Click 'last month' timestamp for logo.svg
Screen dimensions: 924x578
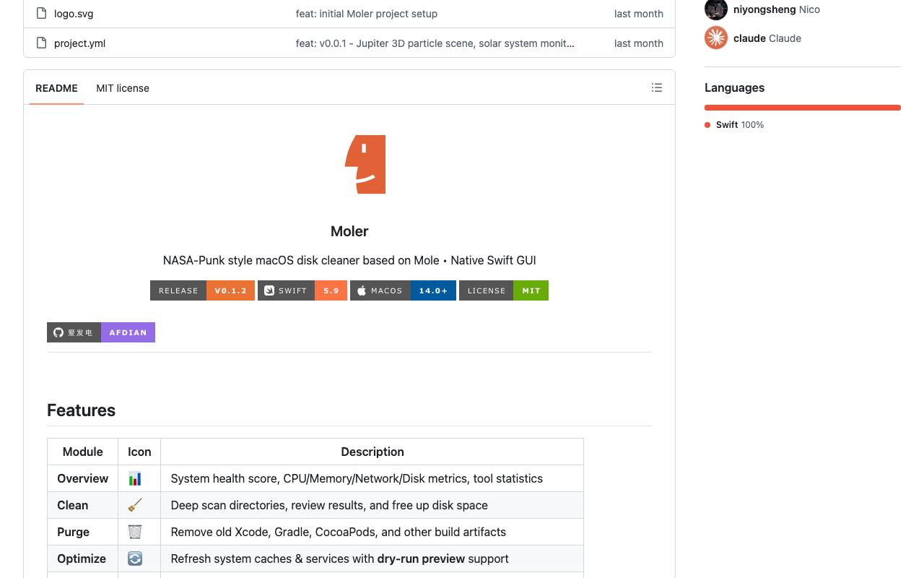tap(639, 14)
